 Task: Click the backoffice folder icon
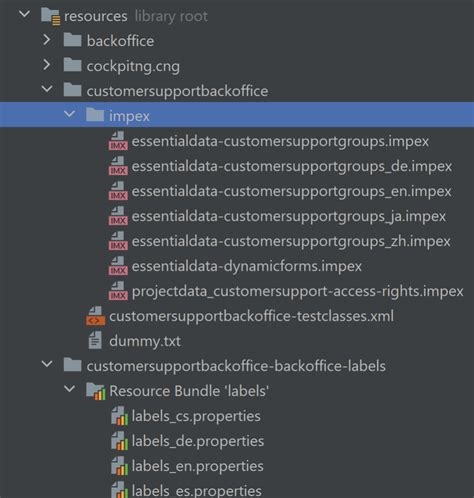(73, 41)
